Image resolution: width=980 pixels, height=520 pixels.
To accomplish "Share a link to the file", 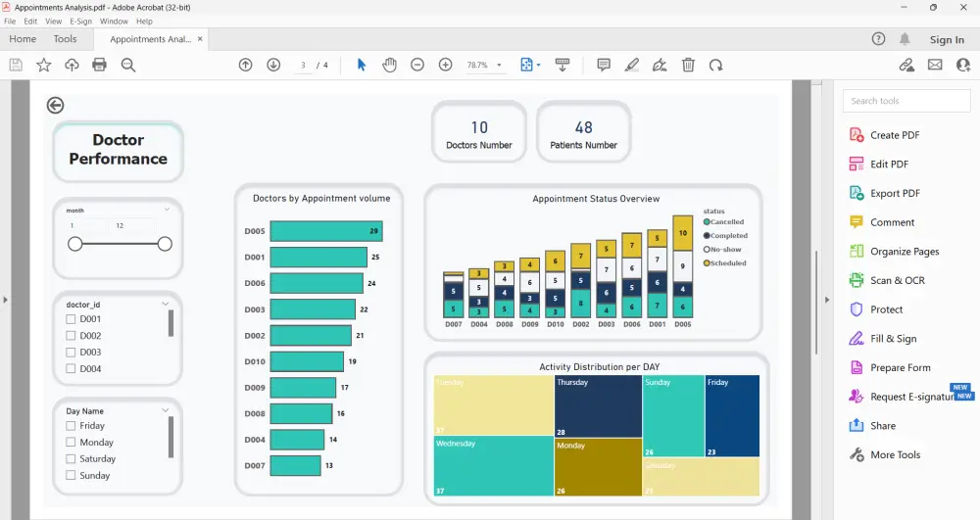I will point(906,65).
